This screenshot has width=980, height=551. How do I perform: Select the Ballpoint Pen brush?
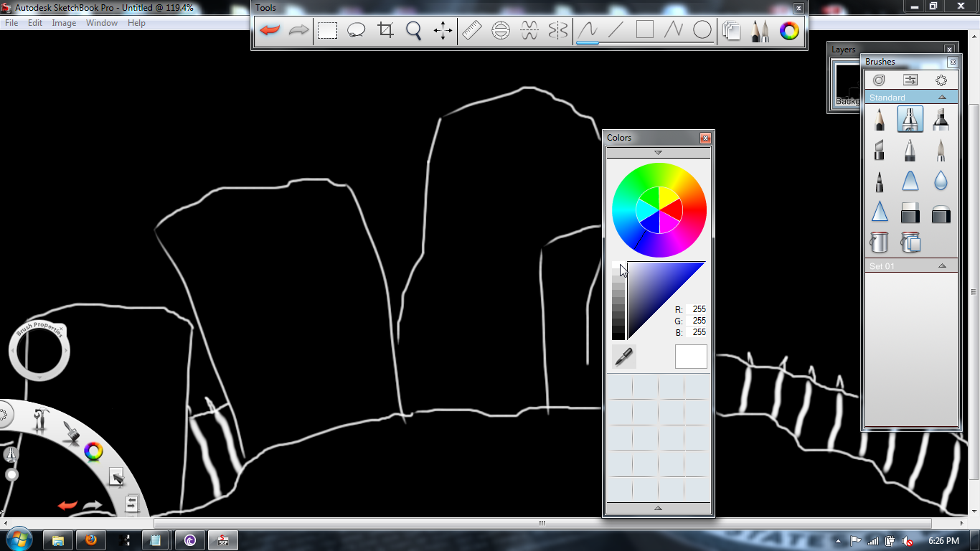[910, 150]
